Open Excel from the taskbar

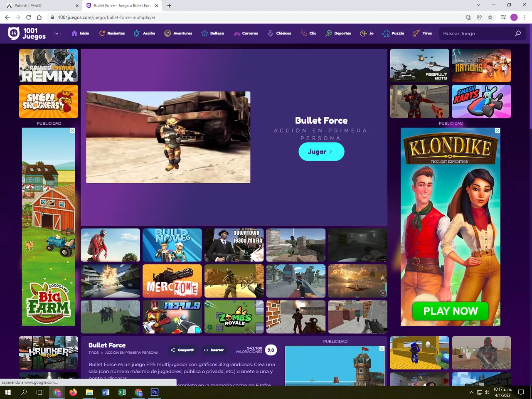(122, 392)
